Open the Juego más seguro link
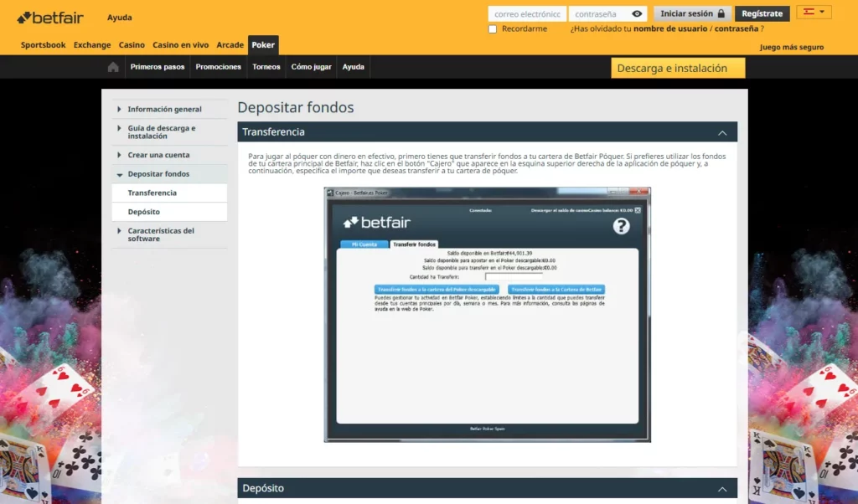858x504 pixels. [791, 47]
